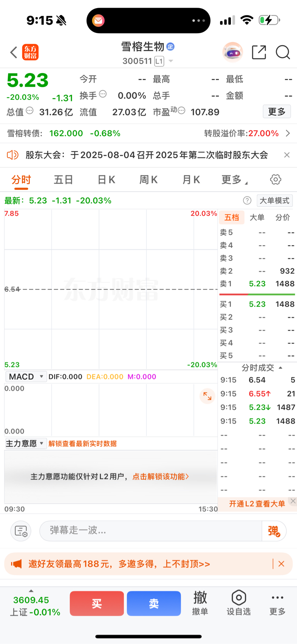Tap the robot assistant avatar icon
This screenshot has width=297, height=644.
pos(232,52)
